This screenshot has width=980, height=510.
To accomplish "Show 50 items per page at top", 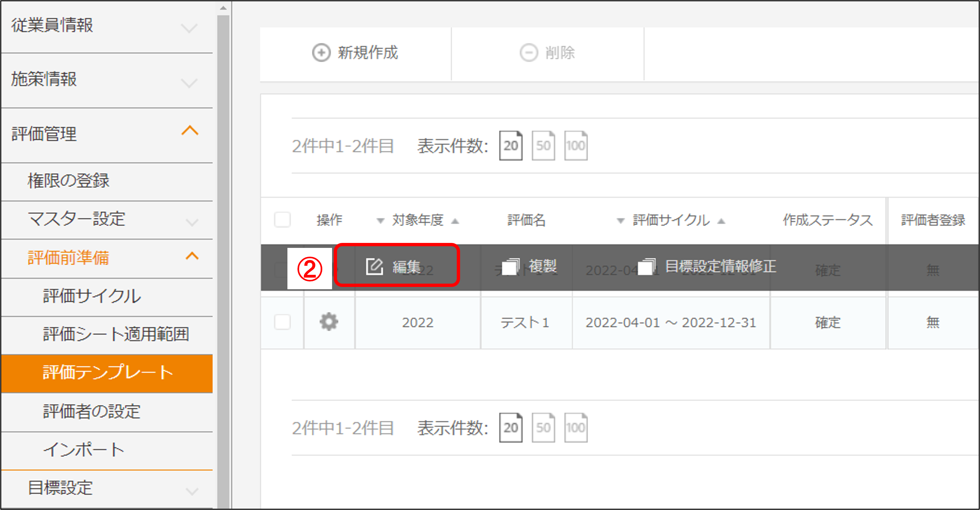I will (x=543, y=146).
